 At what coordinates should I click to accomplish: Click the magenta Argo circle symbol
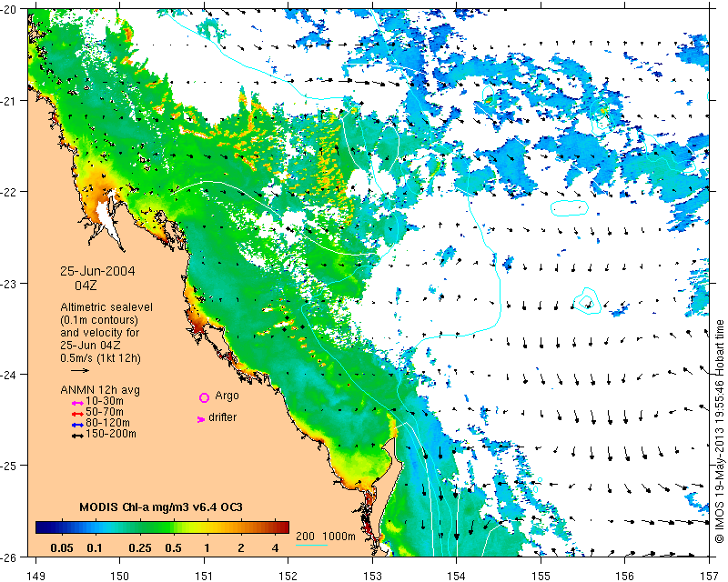pyautogui.click(x=204, y=397)
